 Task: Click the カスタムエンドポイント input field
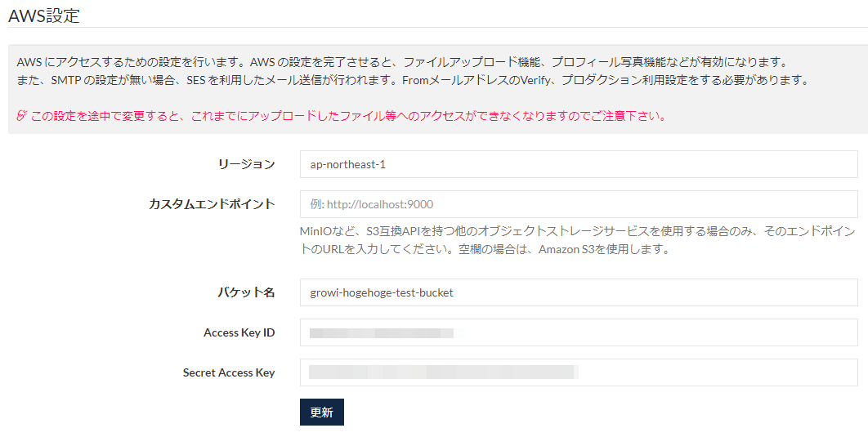pyautogui.click(x=579, y=204)
